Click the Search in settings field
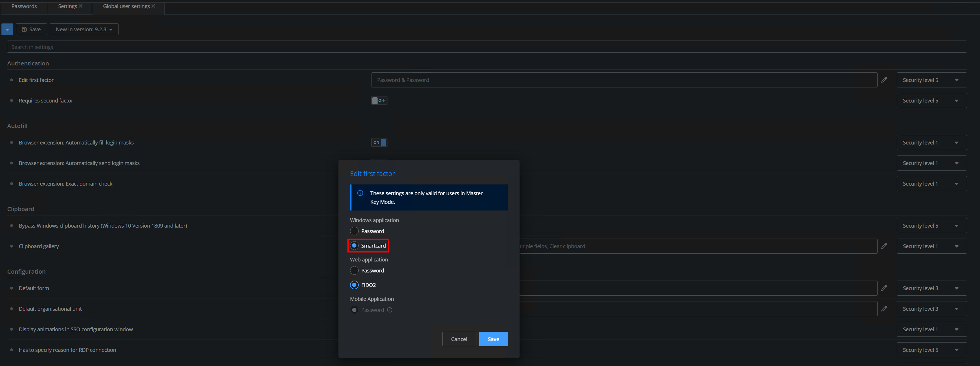 pyautogui.click(x=486, y=47)
